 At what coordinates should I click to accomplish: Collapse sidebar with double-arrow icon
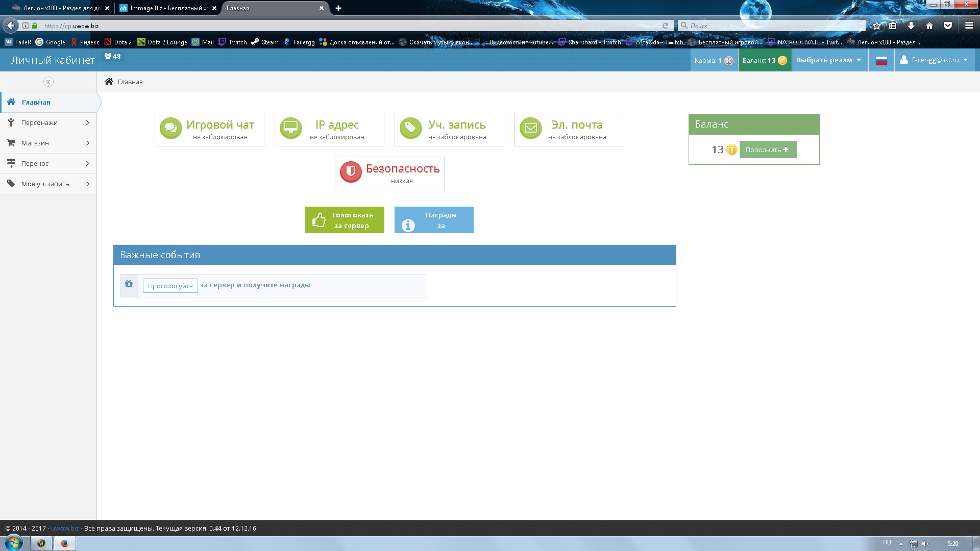pyautogui.click(x=48, y=82)
